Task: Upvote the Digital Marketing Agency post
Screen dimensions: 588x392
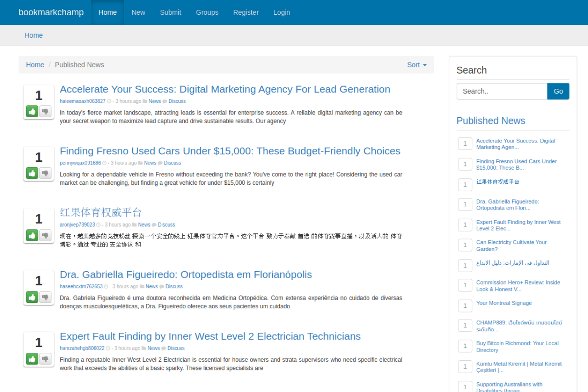Action: click(x=32, y=111)
